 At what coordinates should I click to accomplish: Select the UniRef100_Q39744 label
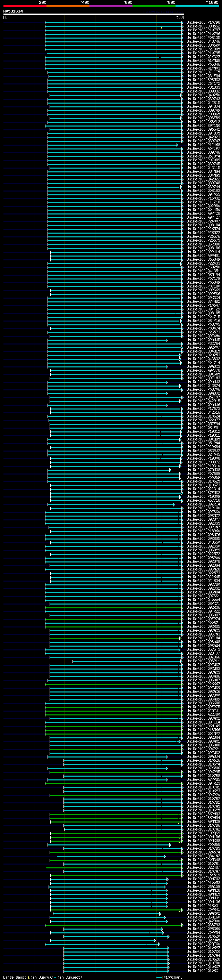click(203, 187)
